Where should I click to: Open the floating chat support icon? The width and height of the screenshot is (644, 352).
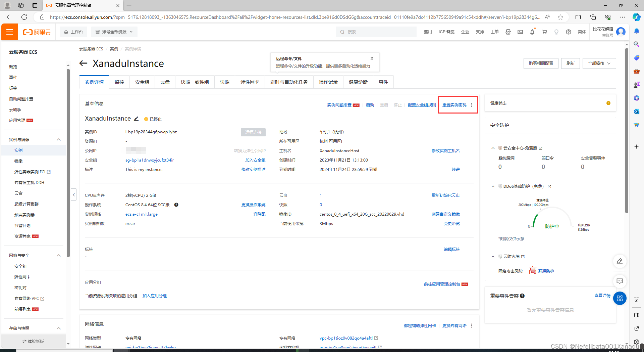coord(620,281)
